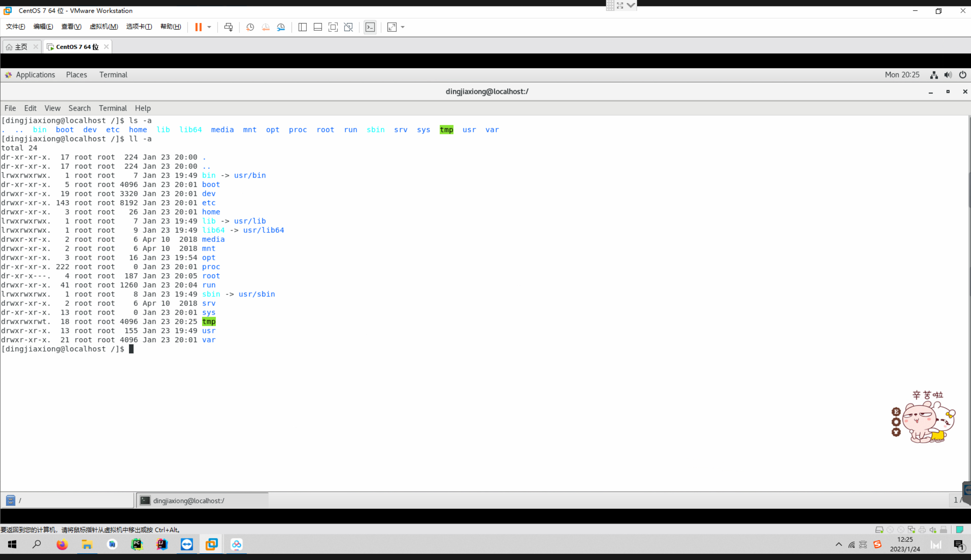Click the guest network status icon
971x560 pixels.
934,75
